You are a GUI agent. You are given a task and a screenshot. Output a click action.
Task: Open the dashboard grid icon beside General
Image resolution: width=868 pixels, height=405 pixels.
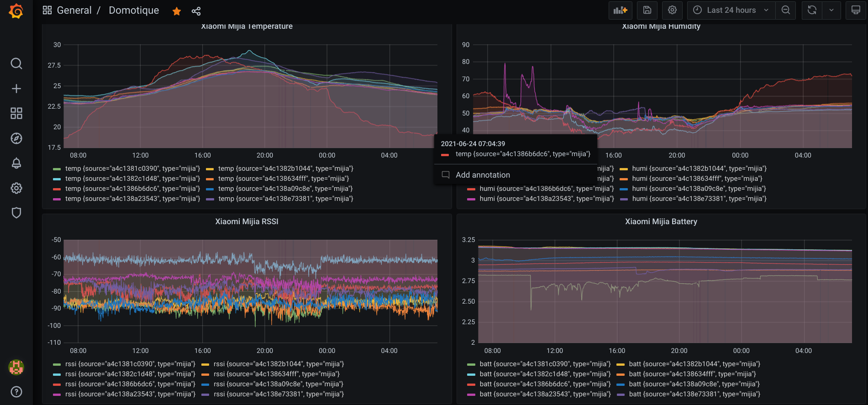47,10
